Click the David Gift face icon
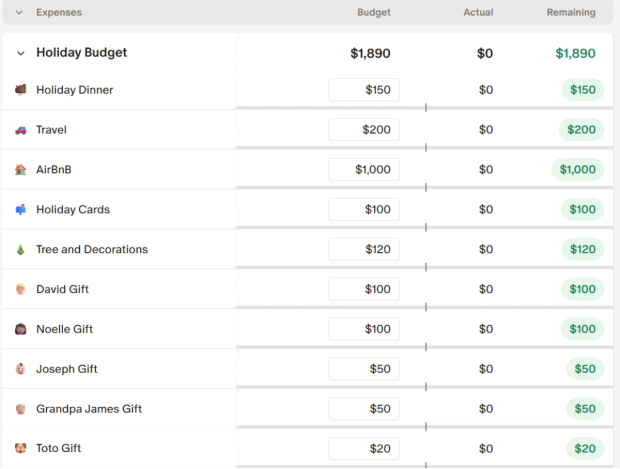The height and width of the screenshot is (469, 620). coord(20,290)
